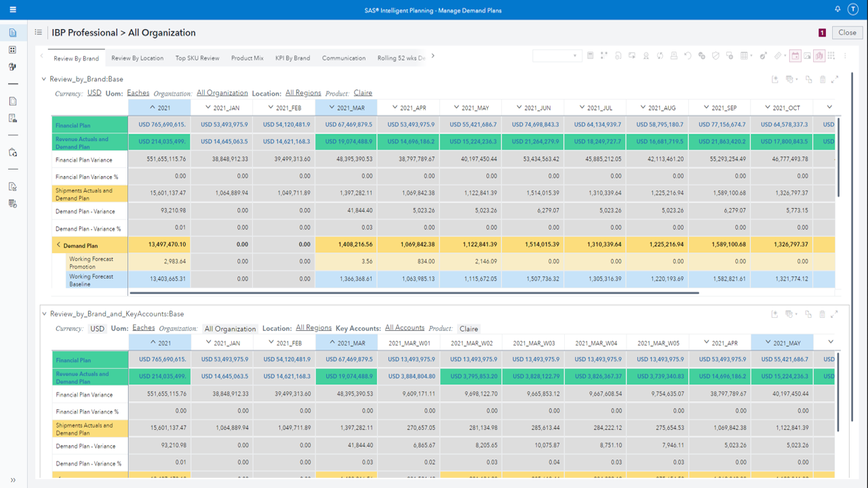Select the Working Forecast Baseline 2021_MAR cell
The width and height of the screenshot is (868, 488).
tap(346, 279)
